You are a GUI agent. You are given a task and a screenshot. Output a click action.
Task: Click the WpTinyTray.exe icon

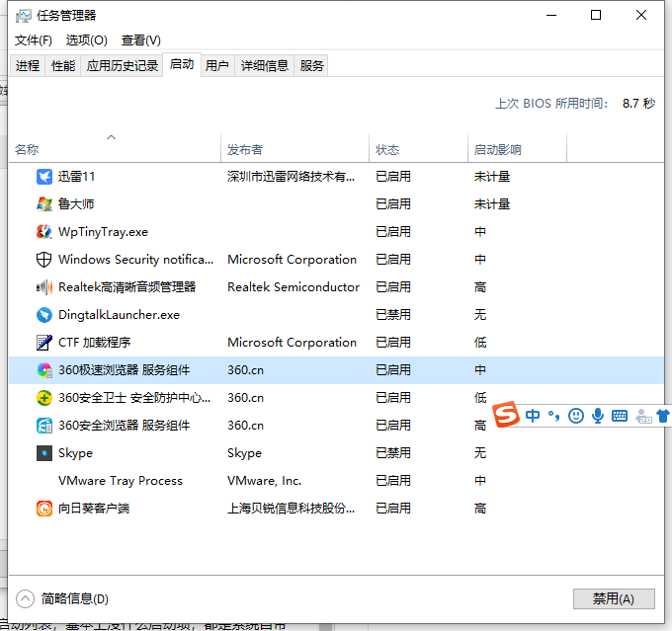tap(44, 232)
